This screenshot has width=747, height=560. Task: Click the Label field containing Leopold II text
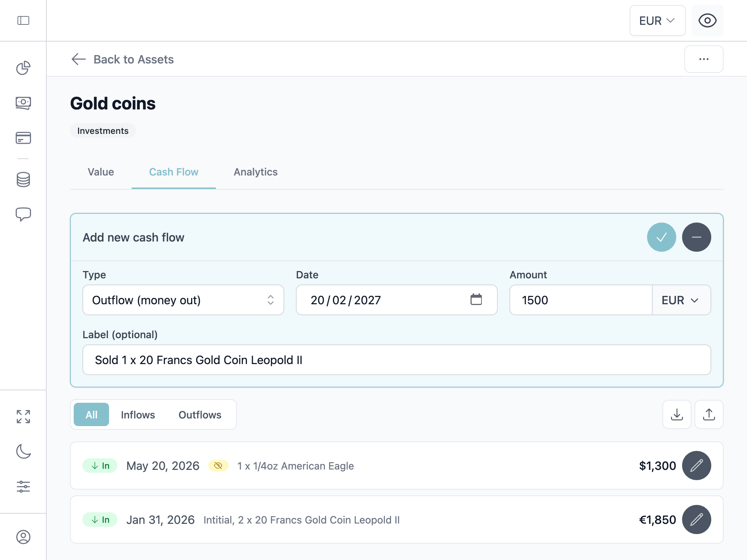[x=396, y=360]
